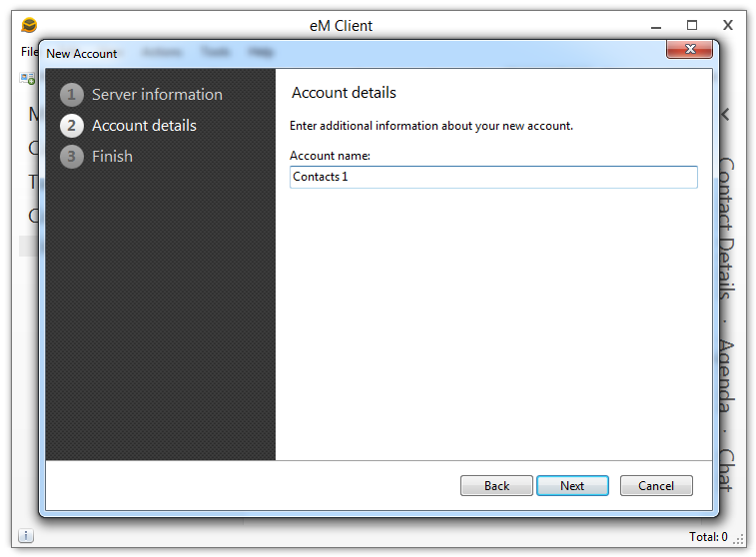Collapse the right sidebar chevron
Screen dimensions: 756x557
pos(726,115)
